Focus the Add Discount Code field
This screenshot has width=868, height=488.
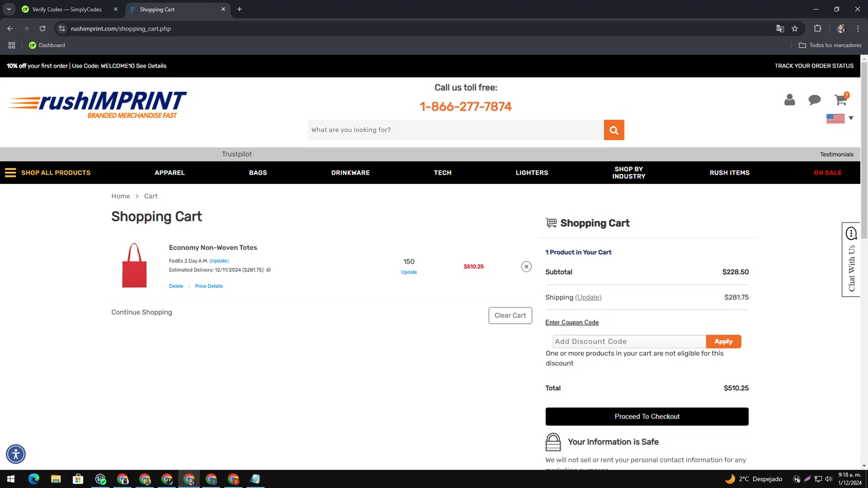coord(629,342)
